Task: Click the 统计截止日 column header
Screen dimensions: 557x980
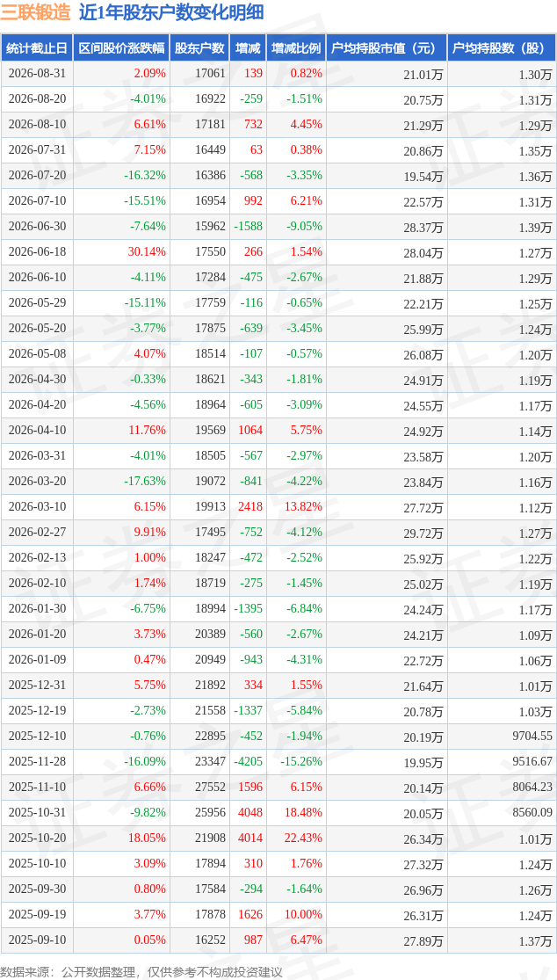Action: (x=37, y=47)
